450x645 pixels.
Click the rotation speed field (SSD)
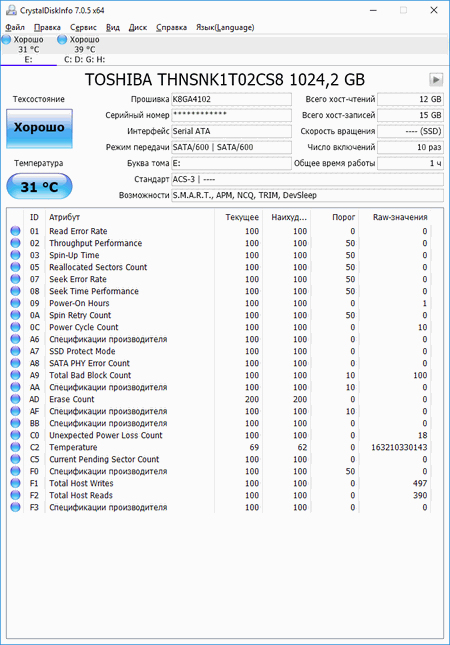(411, 131)
